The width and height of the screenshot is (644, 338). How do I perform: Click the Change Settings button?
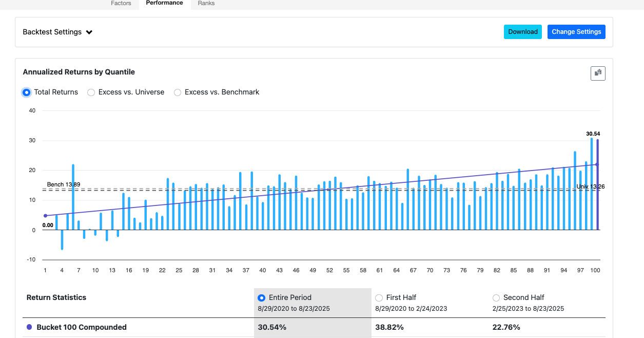(576, 32)
